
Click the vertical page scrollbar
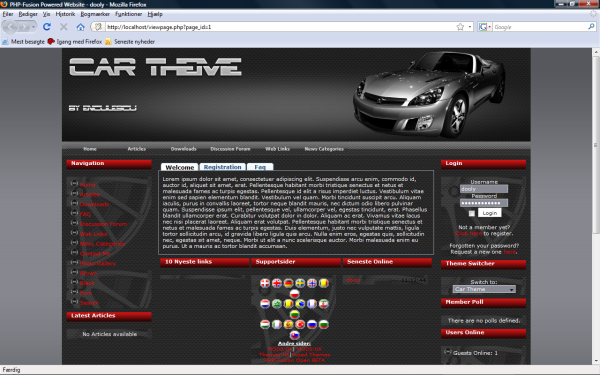tap(596, 206)
